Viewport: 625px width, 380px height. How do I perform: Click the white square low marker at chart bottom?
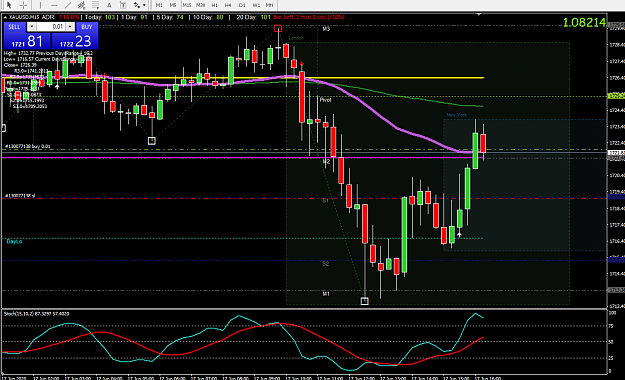364,301
